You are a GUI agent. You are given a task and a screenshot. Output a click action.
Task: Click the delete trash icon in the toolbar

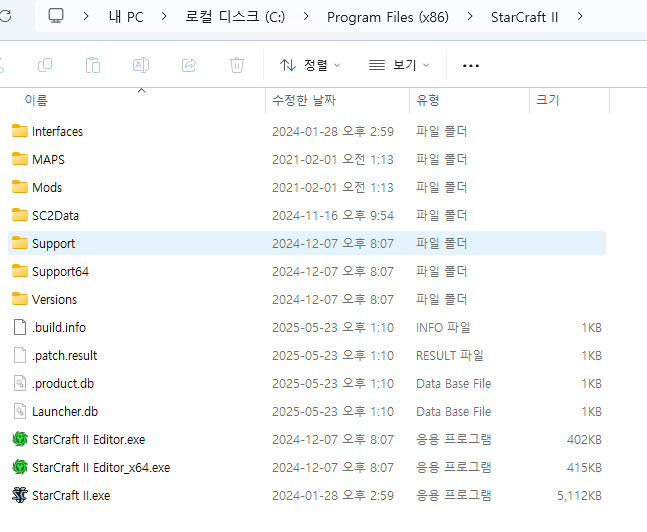click(237, 65)
